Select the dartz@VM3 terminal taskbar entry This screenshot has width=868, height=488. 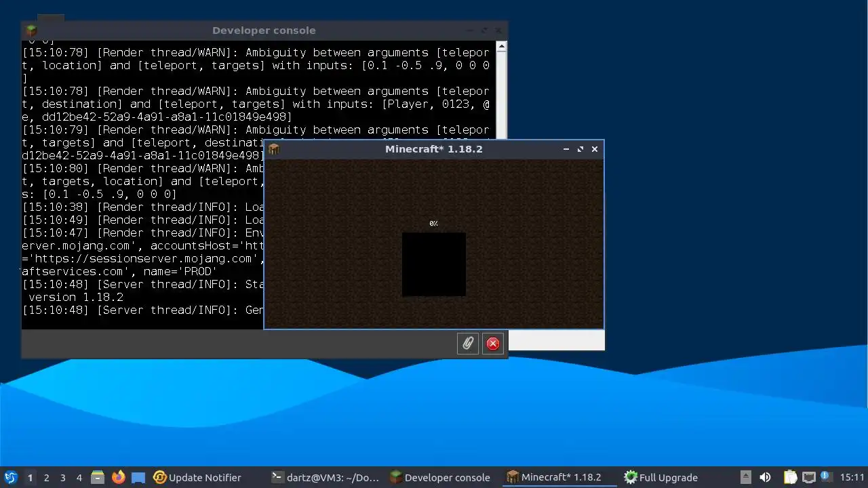(325, 477)
